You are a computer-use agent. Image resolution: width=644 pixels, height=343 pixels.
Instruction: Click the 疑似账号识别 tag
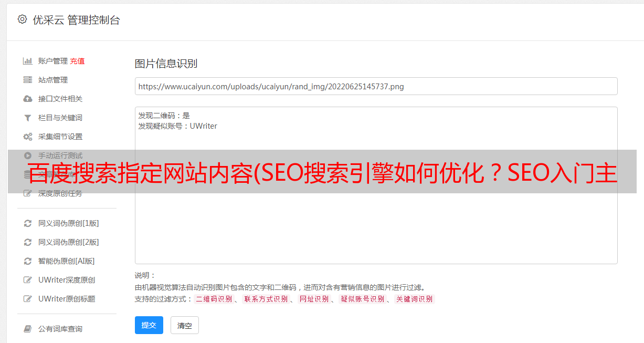(362, 299)
